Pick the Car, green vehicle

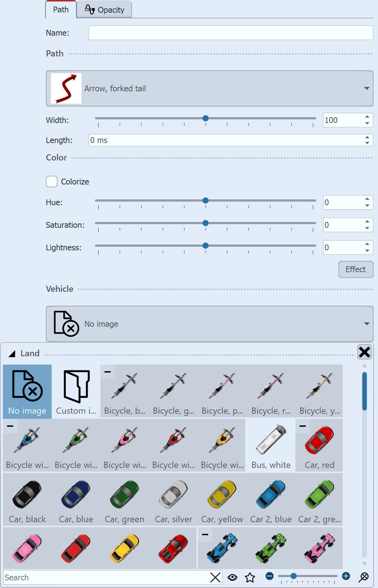click(x=125, y=500)
